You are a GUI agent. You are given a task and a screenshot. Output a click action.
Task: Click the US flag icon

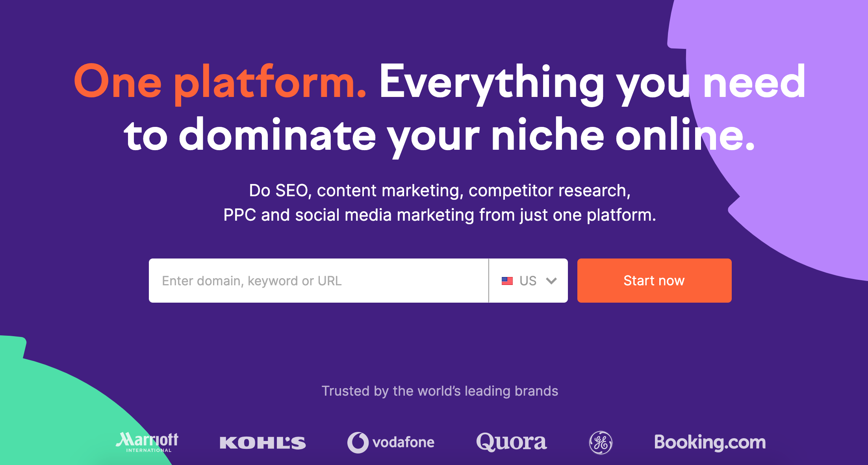508,281
